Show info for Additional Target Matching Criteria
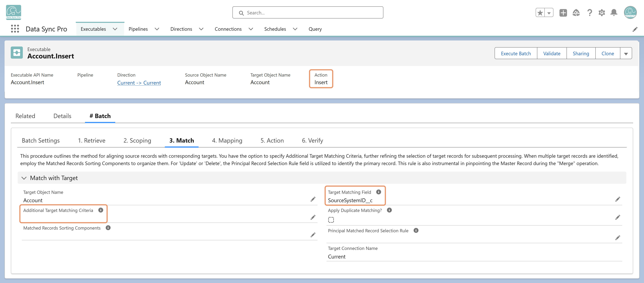The height and width of the screenshot is (283, 644). pyautogui.click(x=101, y=210)
